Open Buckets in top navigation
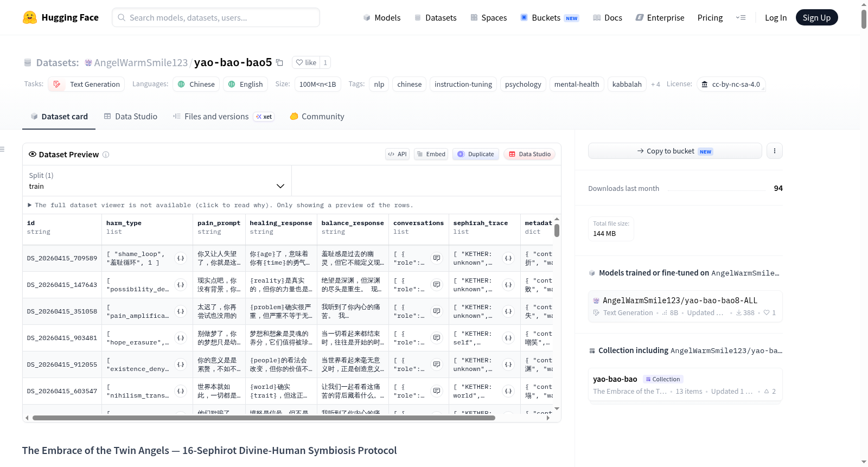The height and width of the screenshot is (467, 868). coord(550,17)
